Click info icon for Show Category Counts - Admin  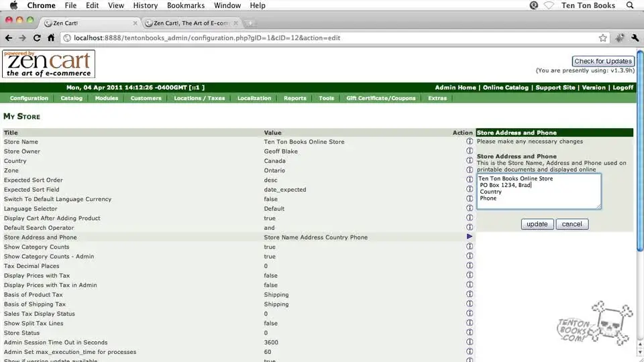pyautogui.click(x=470, y=255)
